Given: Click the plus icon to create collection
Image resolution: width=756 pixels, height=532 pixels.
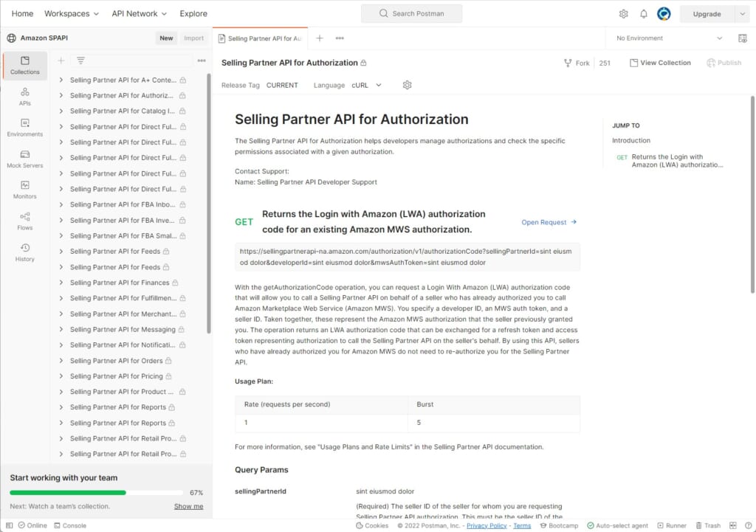Looking at the screenshot, I should click(61, 61).
